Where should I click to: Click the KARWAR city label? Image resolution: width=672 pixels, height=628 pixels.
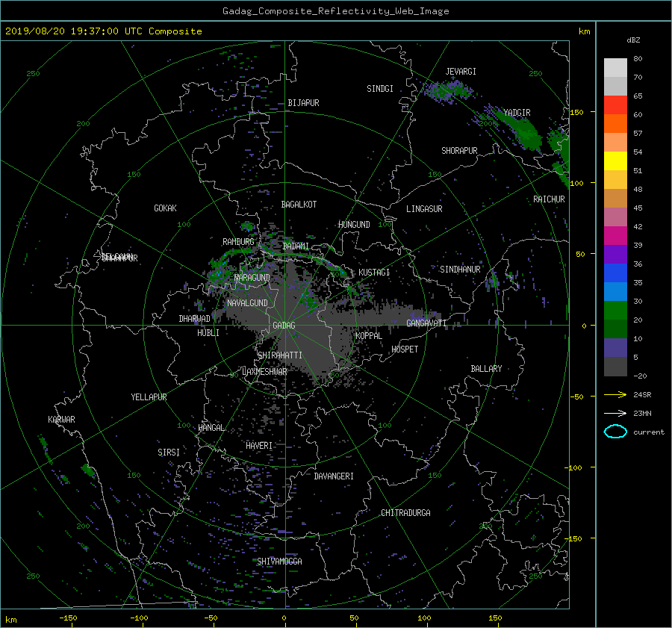click(62, 420)
